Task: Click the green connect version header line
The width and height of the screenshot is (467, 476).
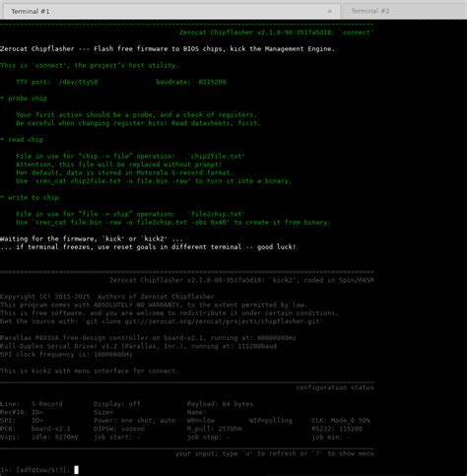Action: pyautogui.click(x=277, y=33)
